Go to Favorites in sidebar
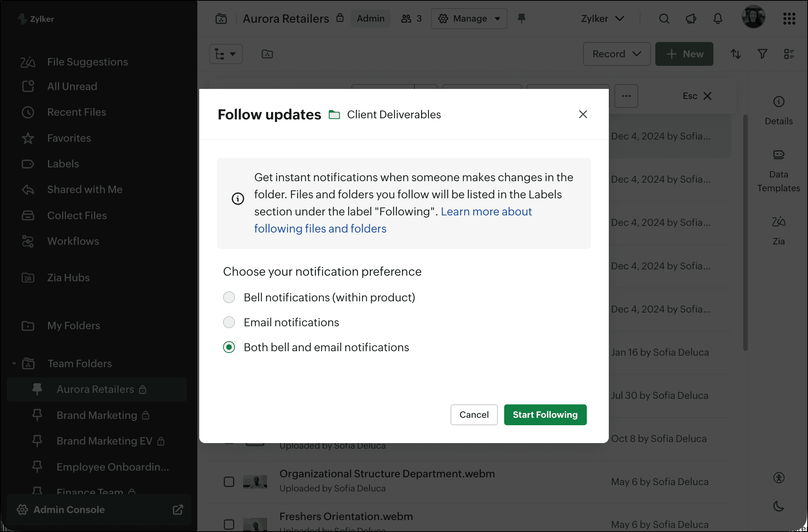The width and height of the screenshot is (808, 532). tap(69, 138)
